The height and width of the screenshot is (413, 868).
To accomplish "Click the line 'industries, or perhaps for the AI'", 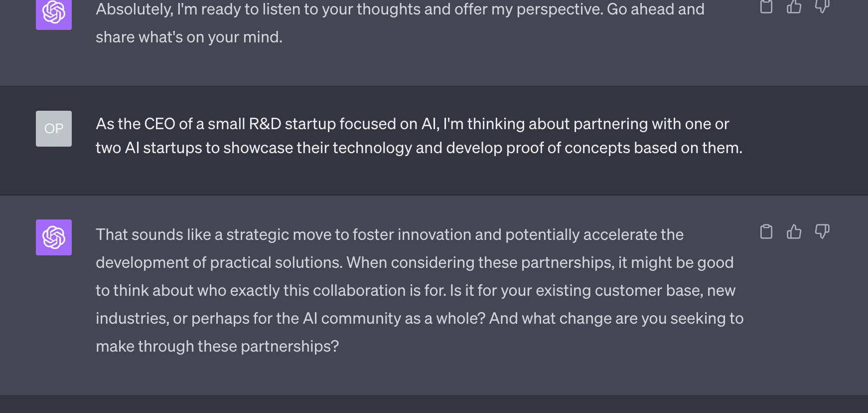I will point(420,318).
